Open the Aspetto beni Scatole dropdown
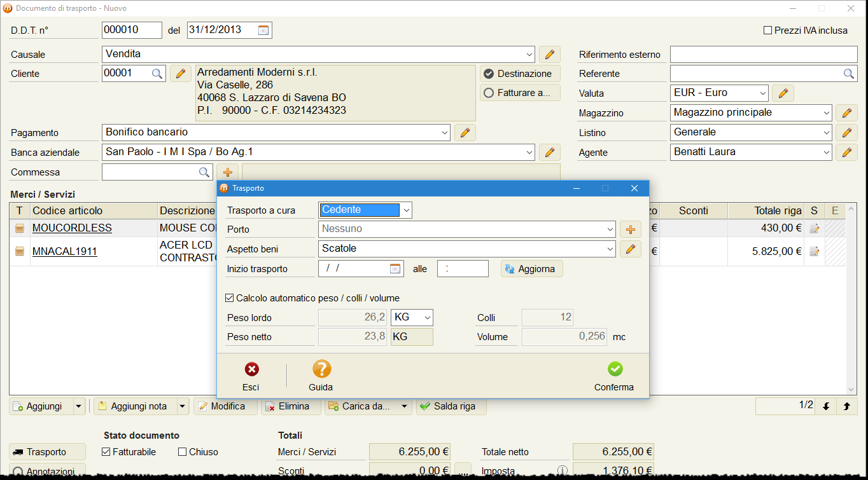This screenshot has width=868, height=480. 610,249
